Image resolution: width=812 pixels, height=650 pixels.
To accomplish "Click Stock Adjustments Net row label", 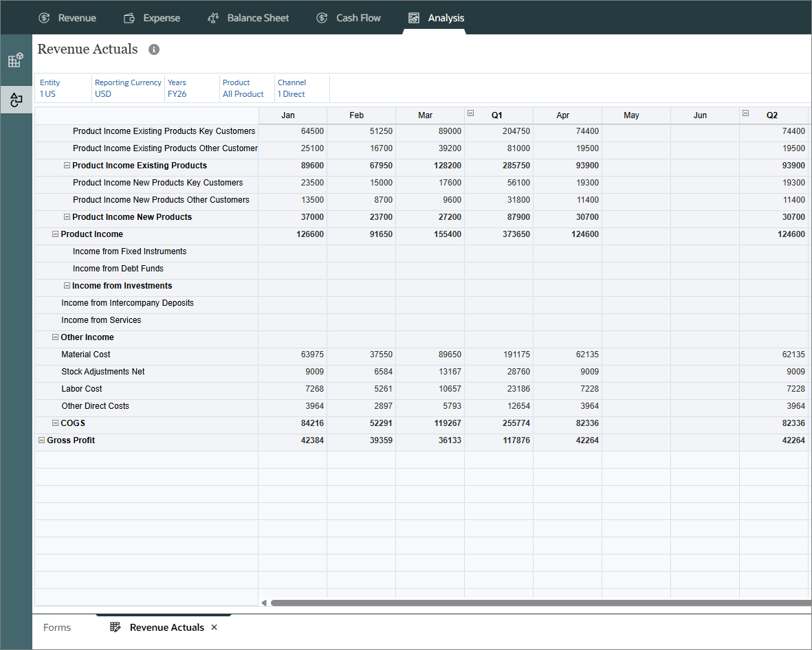I will point(103,372).
